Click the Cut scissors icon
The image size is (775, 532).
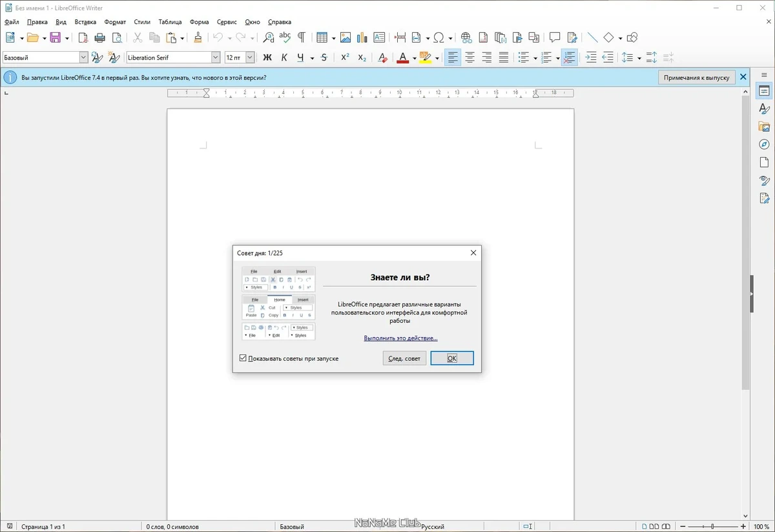(x=138, y=37)
